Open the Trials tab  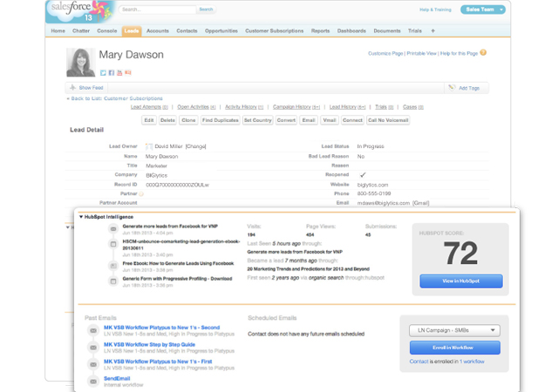pos(415,31)
